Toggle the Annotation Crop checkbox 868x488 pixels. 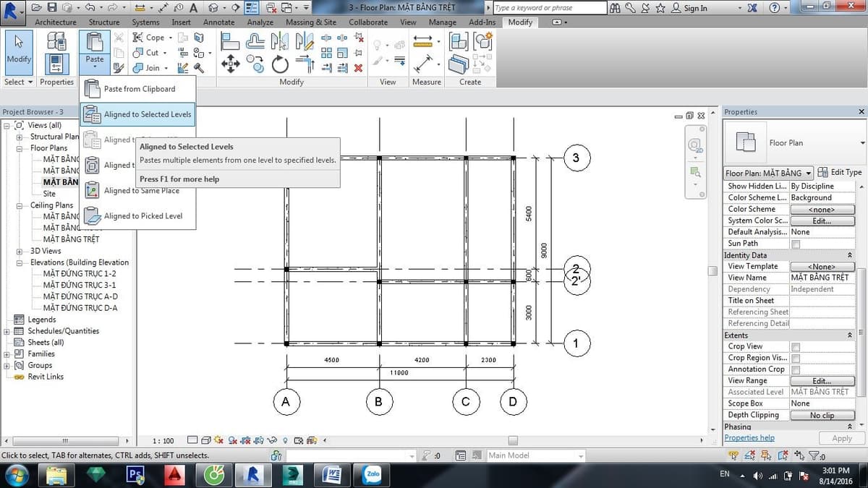(x=796, y=369)
